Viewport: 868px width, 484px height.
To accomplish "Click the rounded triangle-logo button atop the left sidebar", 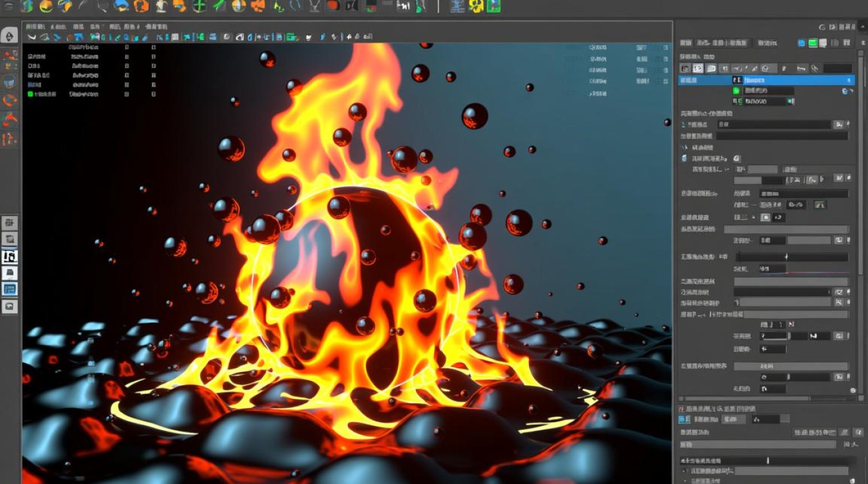I will click(x=10, y=35).
